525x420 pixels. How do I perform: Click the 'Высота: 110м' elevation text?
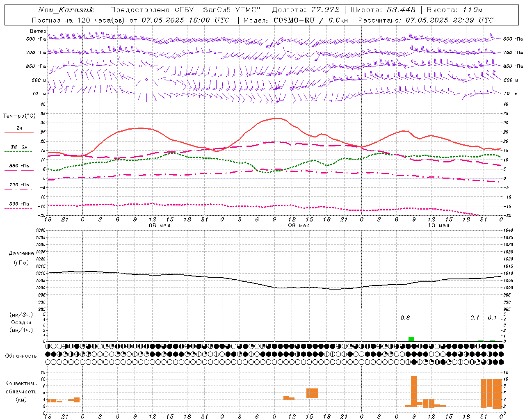click(x=454, y=10)
